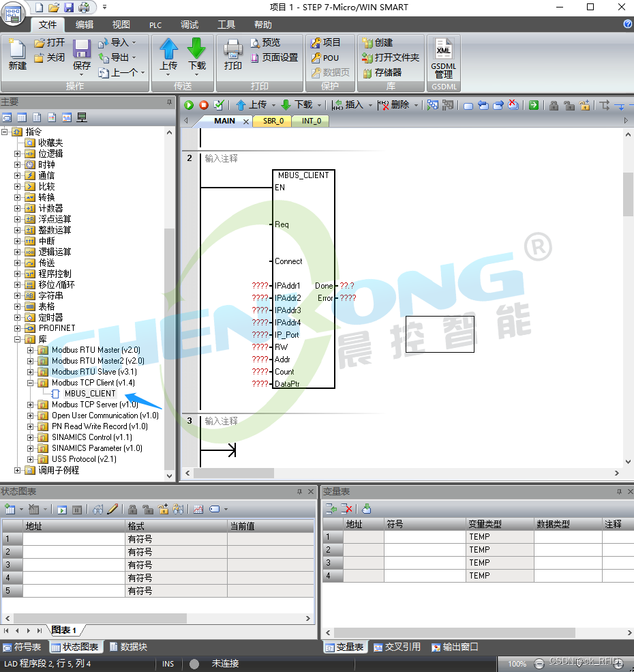Switch to the 交叉引用 bottom tab

tap(397, 647)
